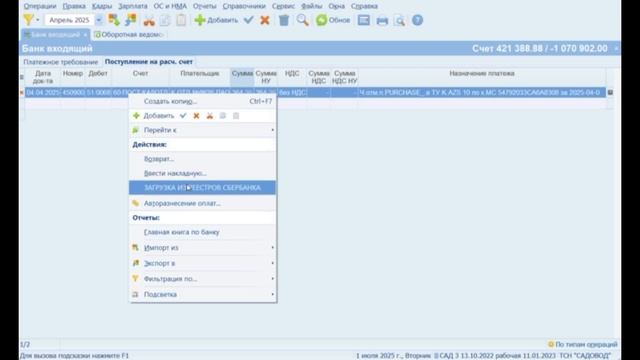The image size is (640, 360).
Task: Open the Справка menu
Action: point(364,6)
